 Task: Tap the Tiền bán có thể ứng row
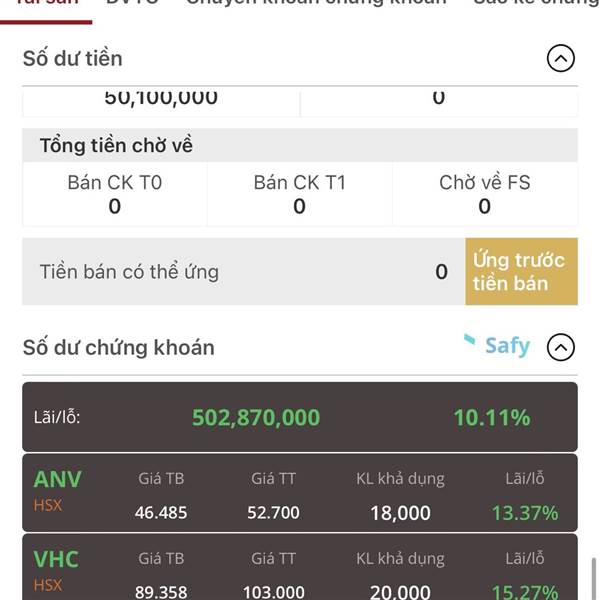(x=244, y=272)
